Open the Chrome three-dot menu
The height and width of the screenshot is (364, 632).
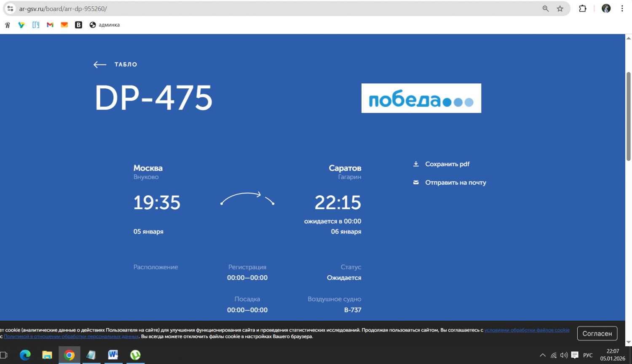pyautogui.click(x=622, y=8)
